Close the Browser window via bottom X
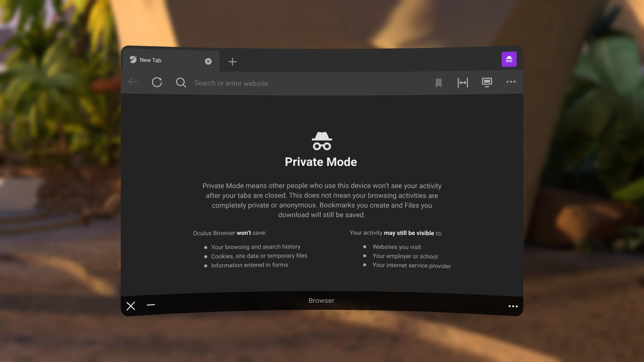Screen dimensions: 644x362 click(131, 306)
